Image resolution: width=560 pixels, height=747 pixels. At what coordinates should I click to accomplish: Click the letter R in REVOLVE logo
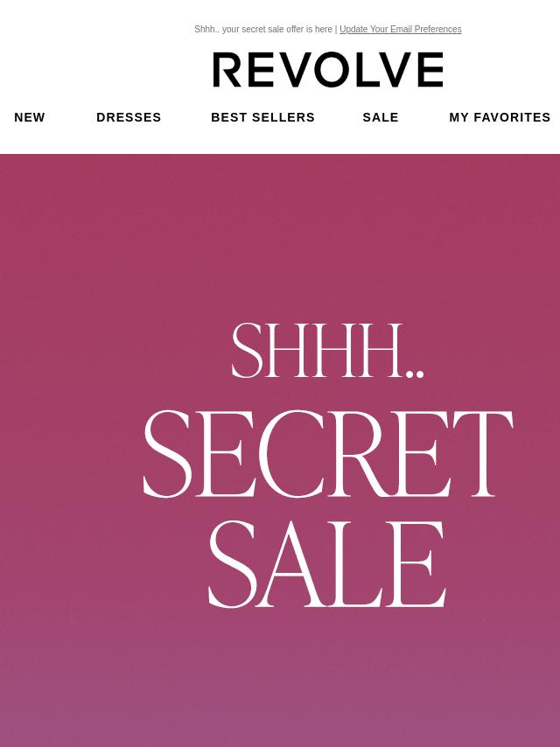[227, 70]
